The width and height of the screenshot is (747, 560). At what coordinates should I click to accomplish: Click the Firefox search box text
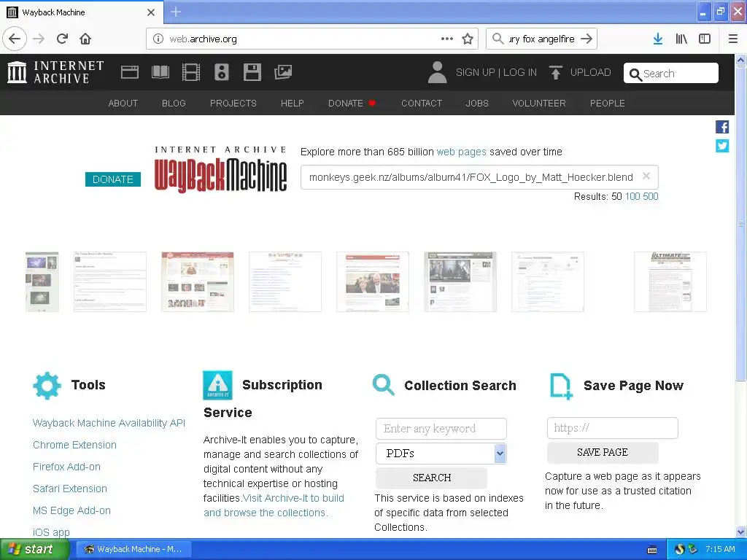(542, 39)
